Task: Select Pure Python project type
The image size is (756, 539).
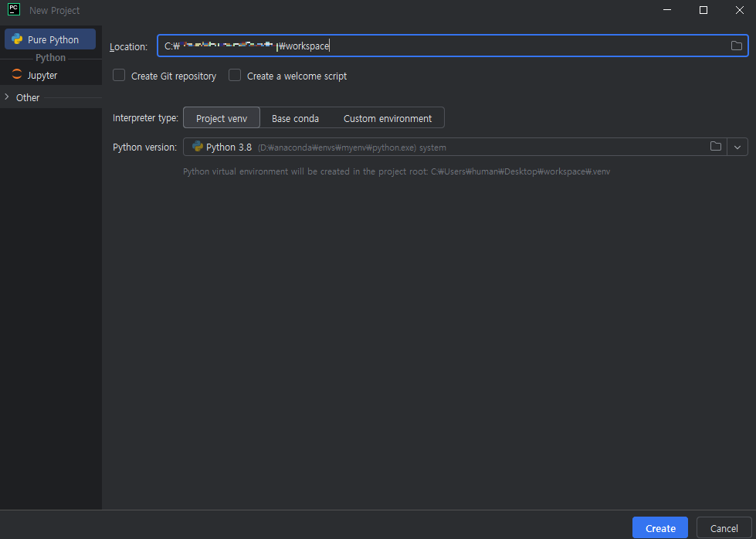Action: coord(50,39)
